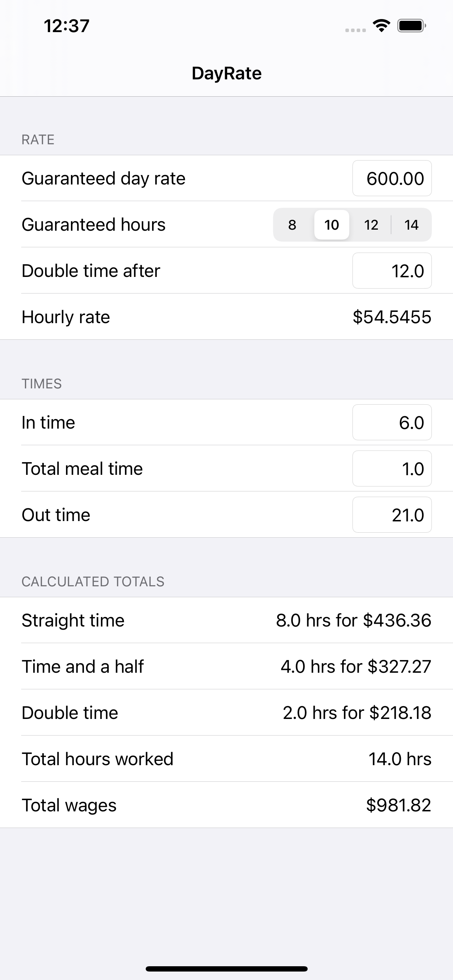Tap the cellular signal dots

pyautogui.click(x=355, y=30)
